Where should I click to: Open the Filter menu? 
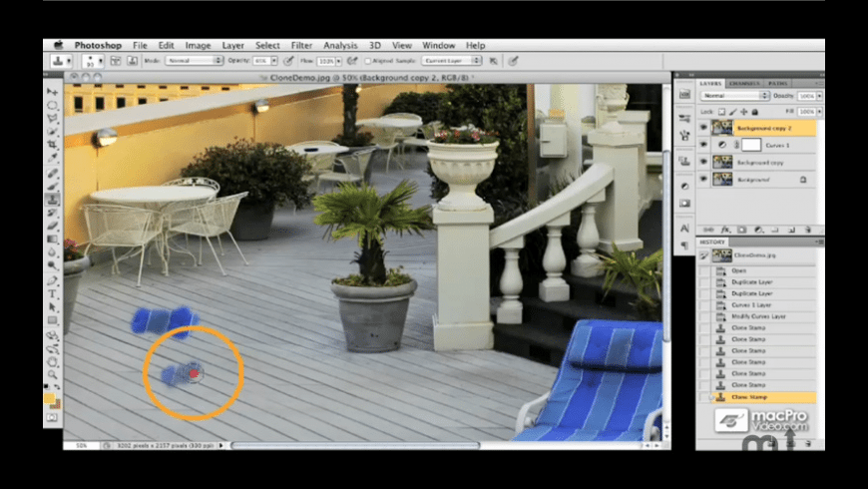click(x=301, y=46)
